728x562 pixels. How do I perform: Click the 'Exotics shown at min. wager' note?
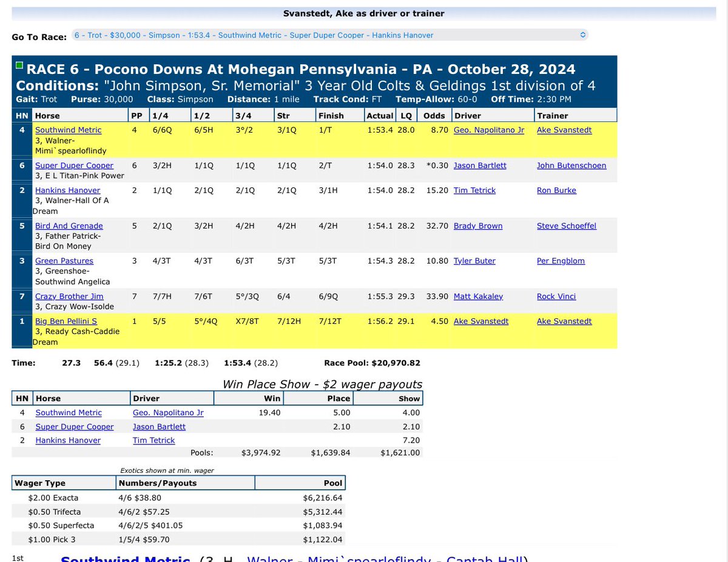[x=167, y=470]
